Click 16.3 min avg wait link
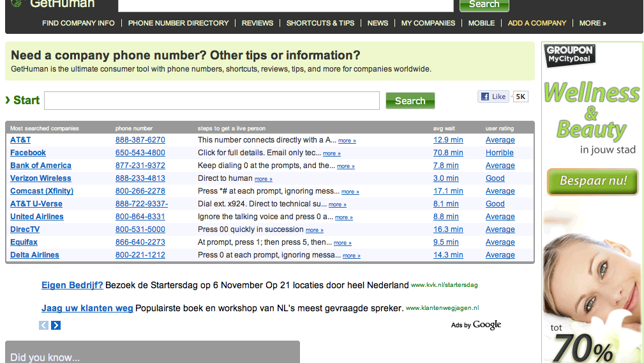The height and width of the screenshot is (363, 644). coord(448,229)
